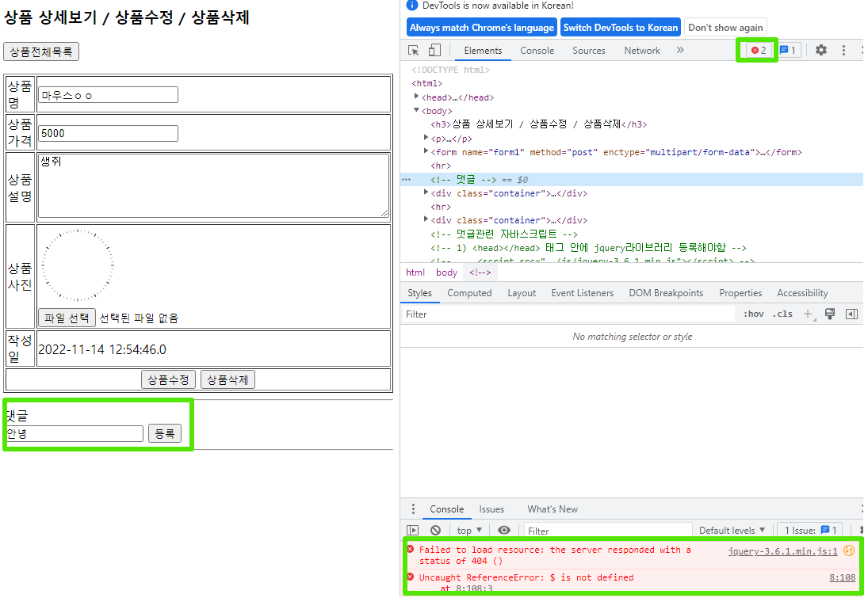Select the Layout tab

pos(522,293)
